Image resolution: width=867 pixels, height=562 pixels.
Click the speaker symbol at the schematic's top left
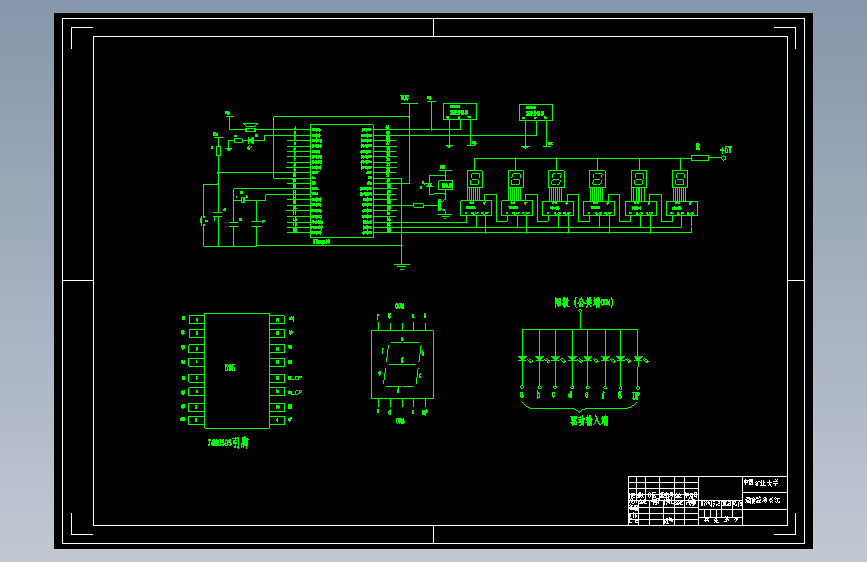pos(250,127)
